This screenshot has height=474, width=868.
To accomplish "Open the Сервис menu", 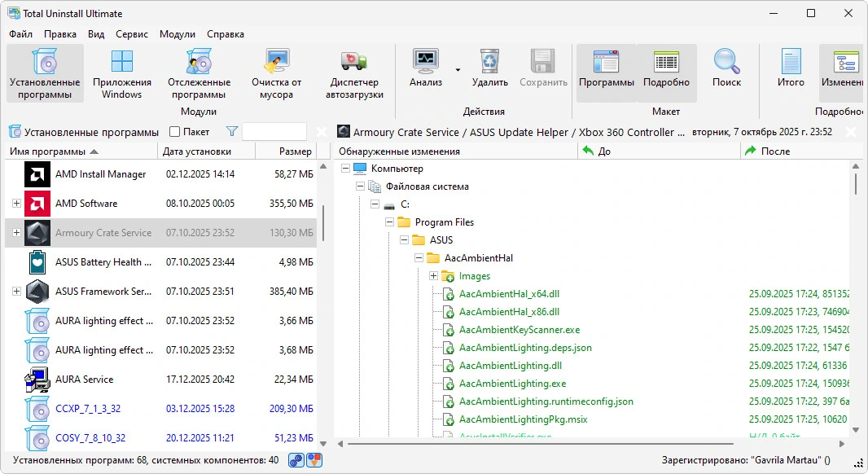I will (x=132, y=33).
